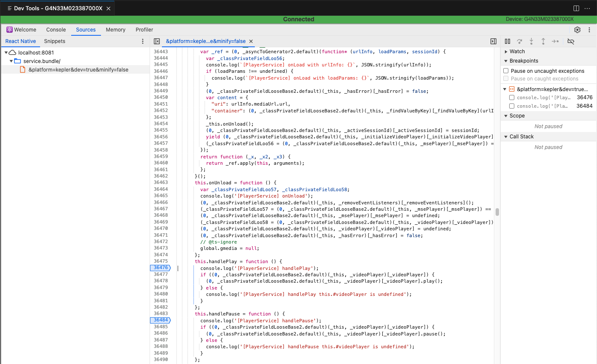Pause script execution in the debugger
The image size is (597, 364).
[508, 41]
